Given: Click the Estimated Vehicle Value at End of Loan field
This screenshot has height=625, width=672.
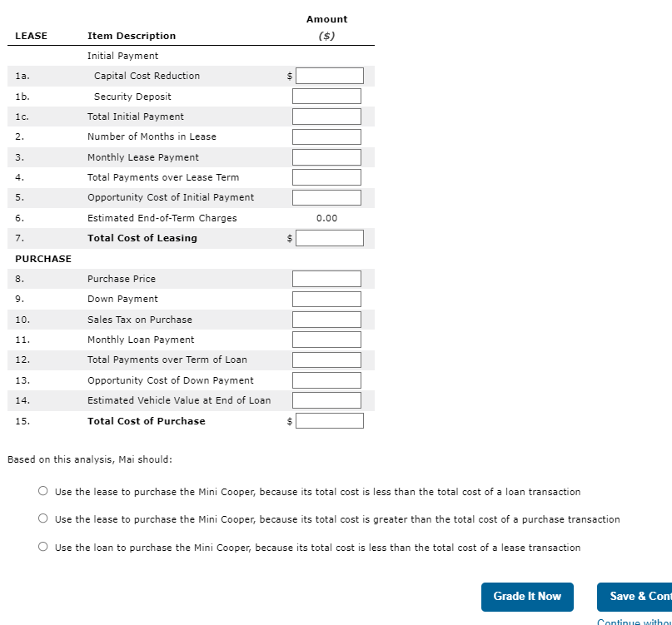Looking at the screenshot, I should 326,400.
